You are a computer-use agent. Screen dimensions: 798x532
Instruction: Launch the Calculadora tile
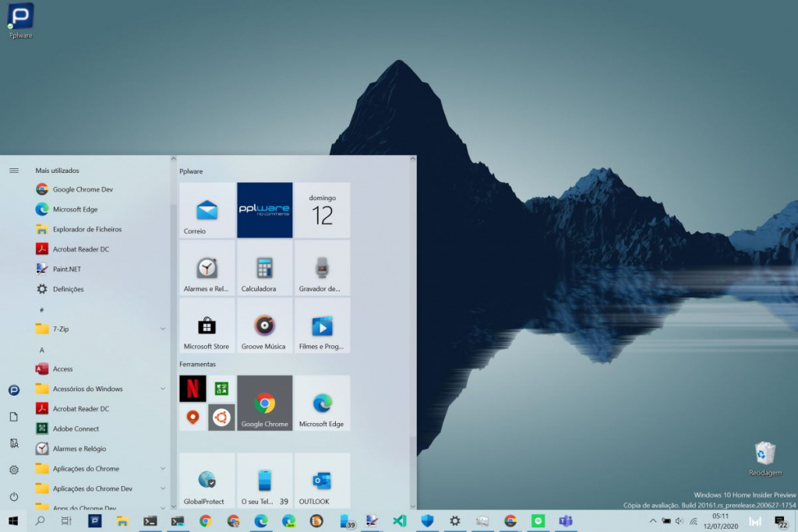(x=264, y=269)
